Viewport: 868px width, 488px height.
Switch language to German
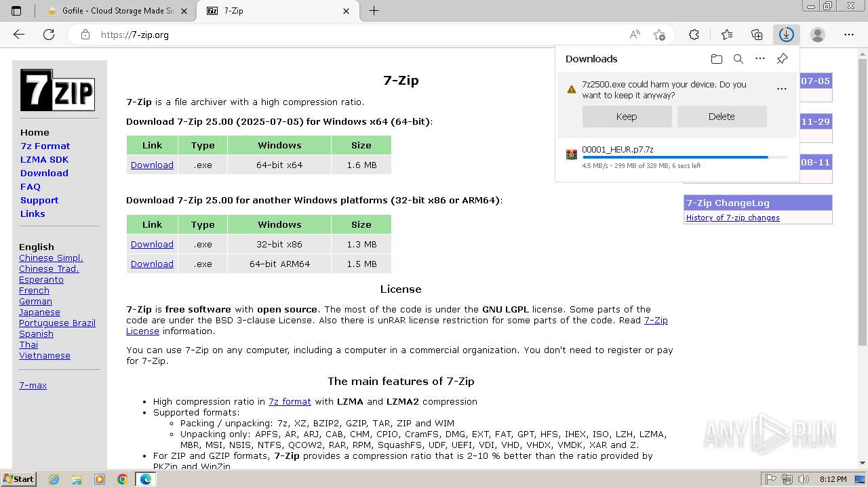(35, 301)
